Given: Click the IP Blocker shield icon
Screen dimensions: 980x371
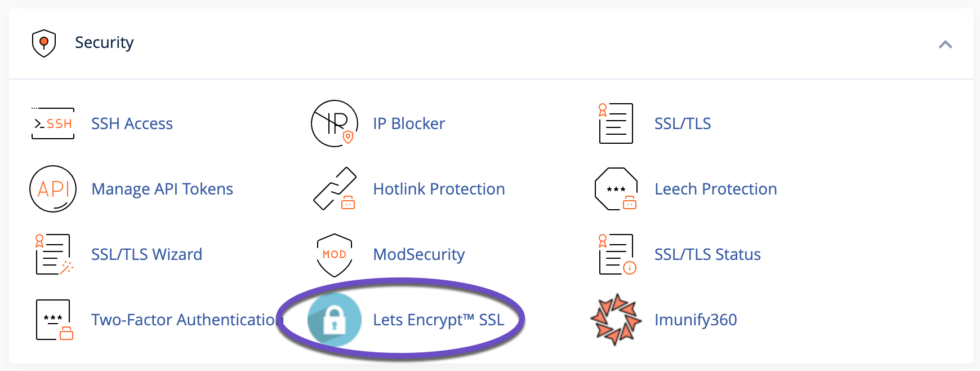Looking at the screenshot, I should tap(334, 123).
